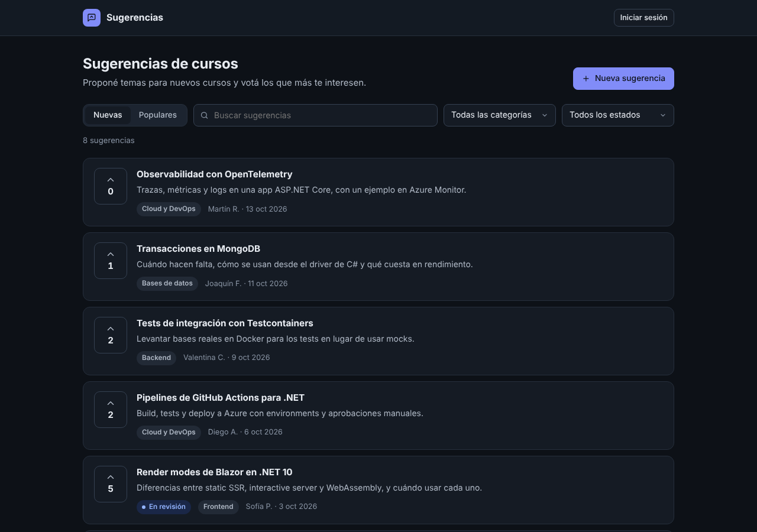Switch to the Populares tab
This screenshot has height=532, width=757.
[158, 115]
